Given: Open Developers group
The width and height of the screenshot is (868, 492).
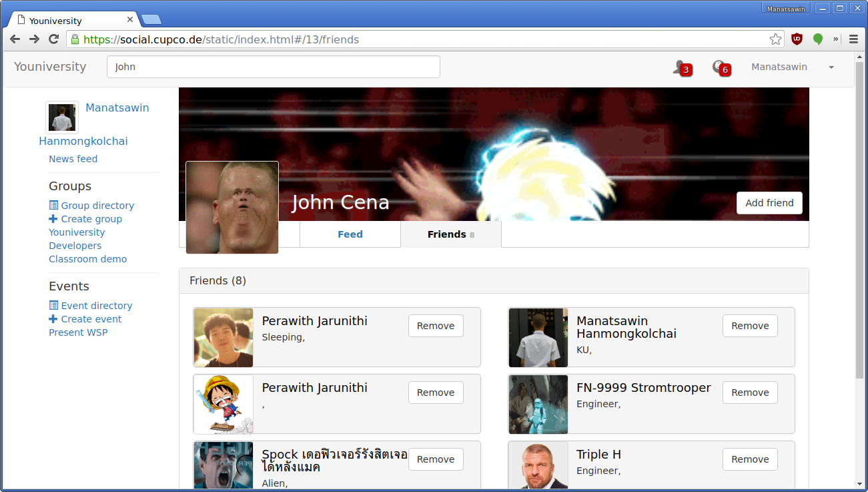Looking at the screenshot, I should point(75,246).
